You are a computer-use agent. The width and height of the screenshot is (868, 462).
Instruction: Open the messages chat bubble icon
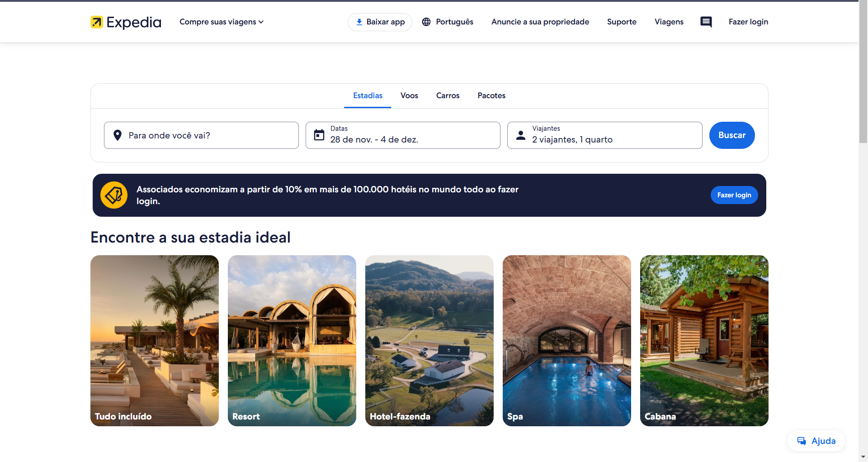(x=706, y=22)
